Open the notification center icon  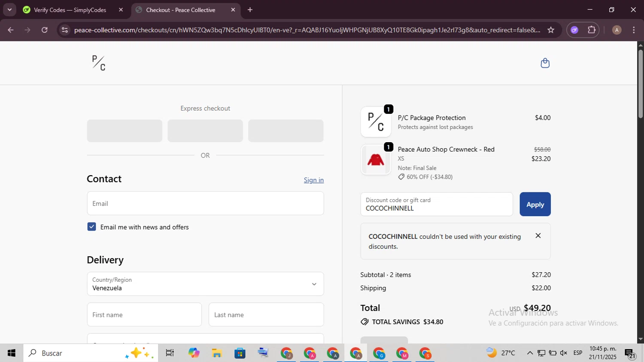tap(630, 353)
